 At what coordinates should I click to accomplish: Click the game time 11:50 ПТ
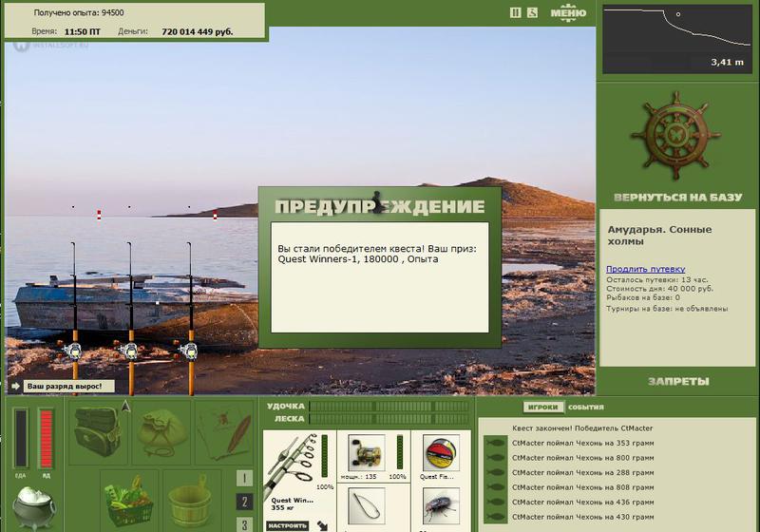coord(83,32)
